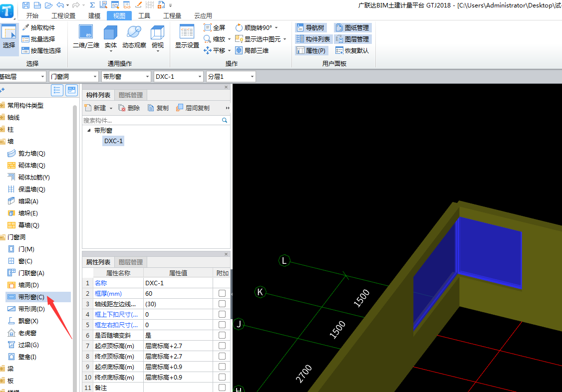Check 附加 box for 起点顶标高

coord(222,346)
